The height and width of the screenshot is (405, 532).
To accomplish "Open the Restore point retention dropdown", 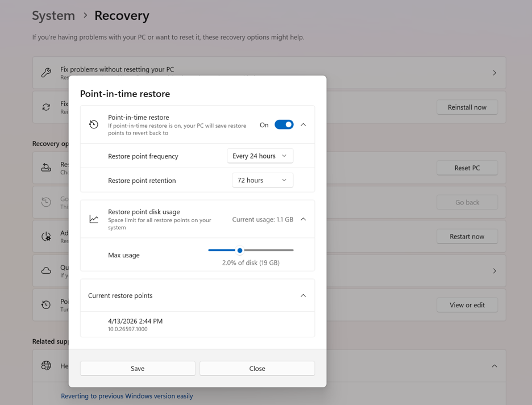I will [x=263, y=180].
